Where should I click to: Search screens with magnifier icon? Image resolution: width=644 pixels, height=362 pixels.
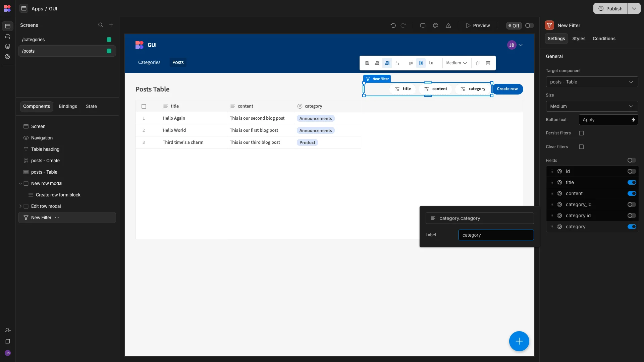click(101, 25)
